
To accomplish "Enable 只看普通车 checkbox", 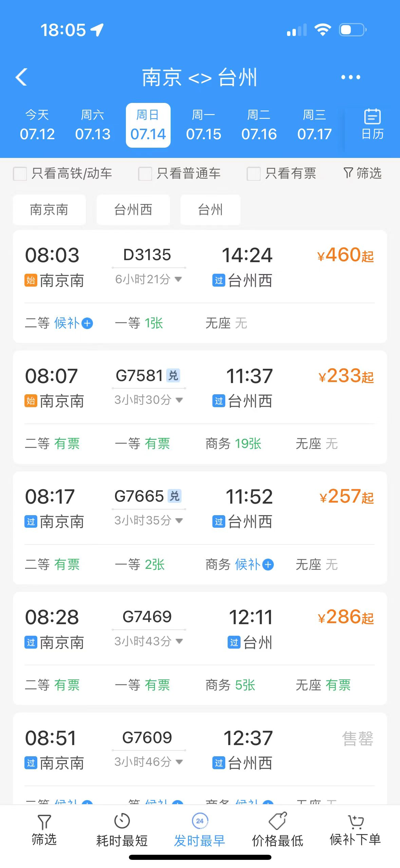I will click(x=145, y=174).
